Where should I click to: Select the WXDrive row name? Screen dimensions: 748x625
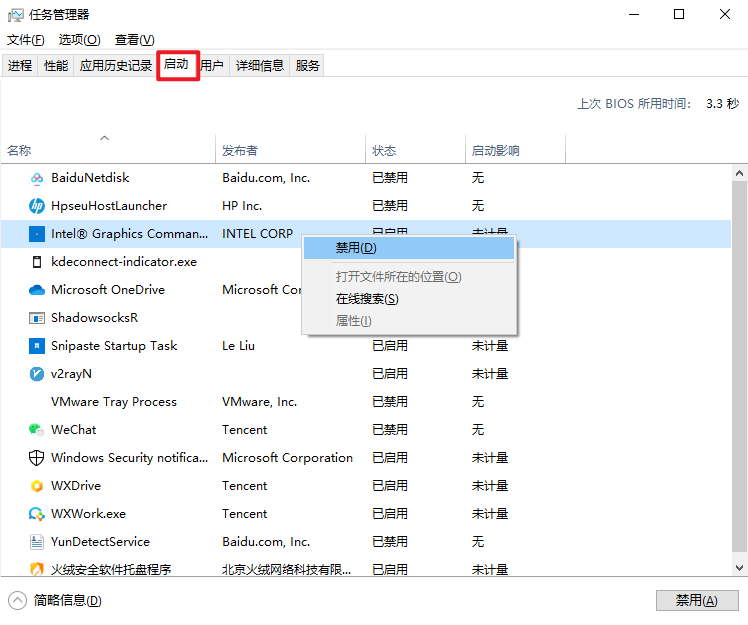click(76, 486)
